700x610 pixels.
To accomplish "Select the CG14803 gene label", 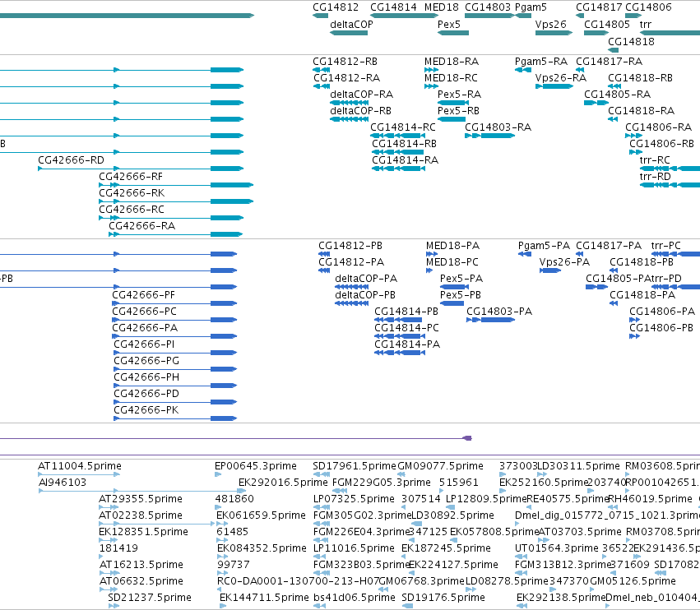I will click(488, 7).
